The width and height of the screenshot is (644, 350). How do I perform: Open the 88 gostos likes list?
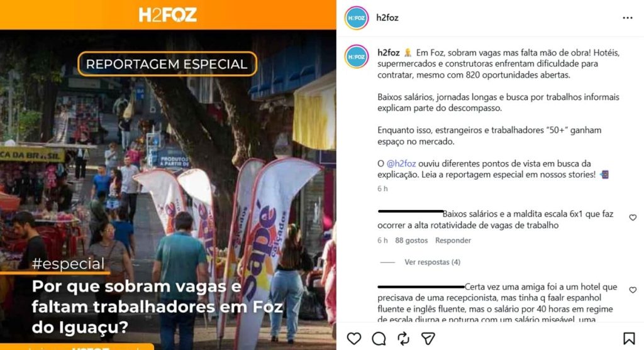411,241
